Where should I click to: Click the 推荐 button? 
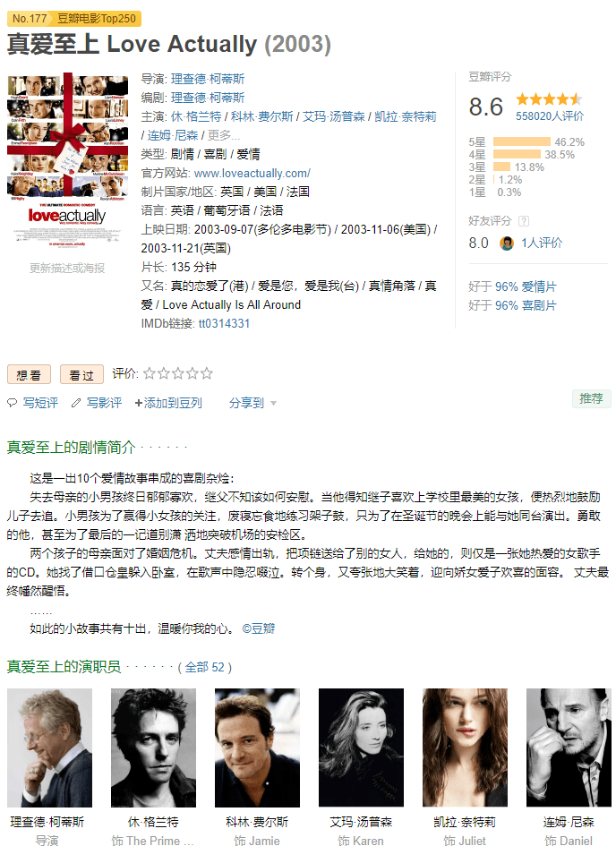click(x=591, y=398)
